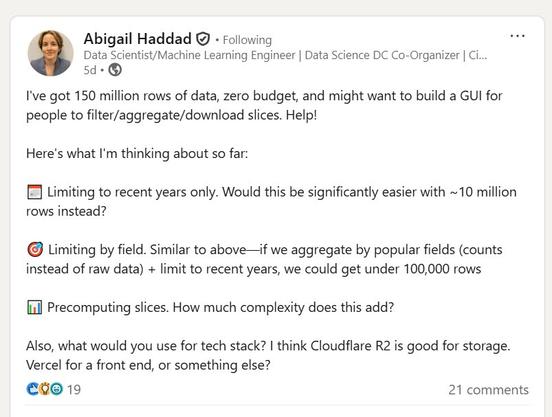Click the funny face reaction icon

56,389
